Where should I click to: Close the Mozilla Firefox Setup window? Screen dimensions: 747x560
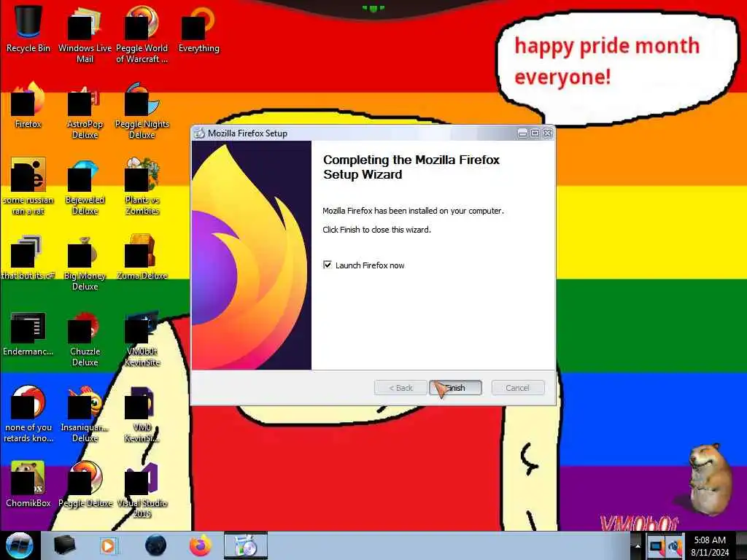point(548,133)
